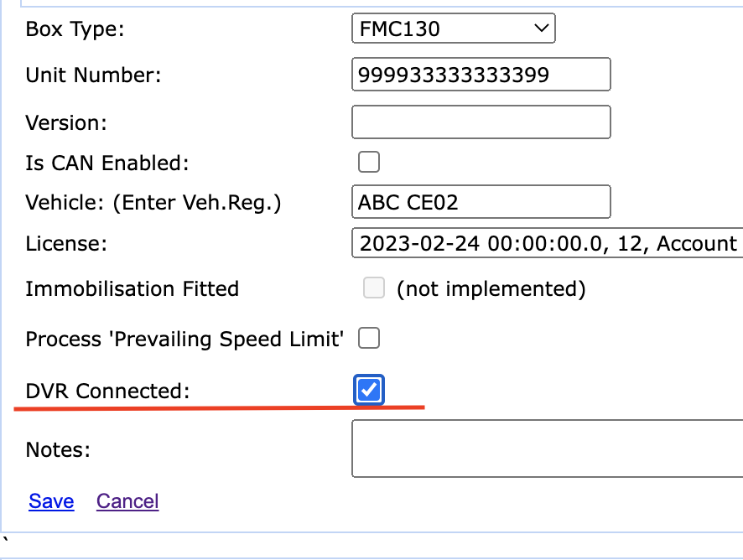
Task: Tick the Process 'Prevailing Speed Limit' checkbox
Action: (369, 339)
